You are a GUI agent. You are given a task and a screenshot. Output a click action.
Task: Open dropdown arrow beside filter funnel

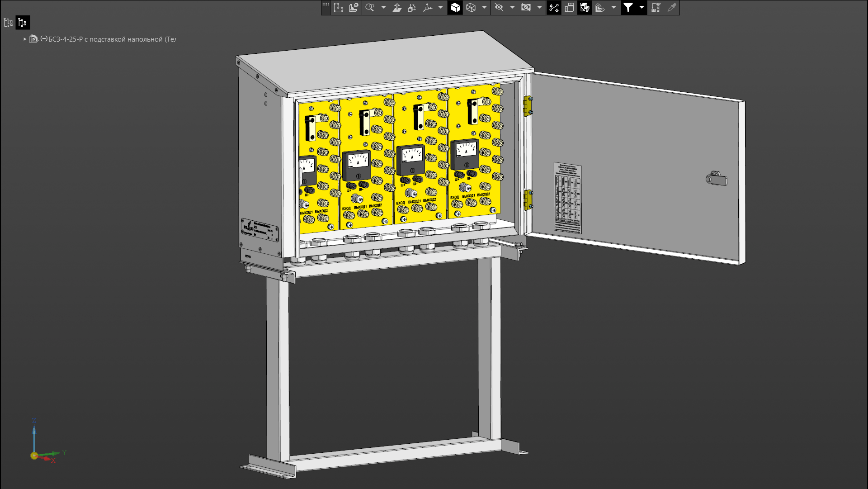pos(642,8)
